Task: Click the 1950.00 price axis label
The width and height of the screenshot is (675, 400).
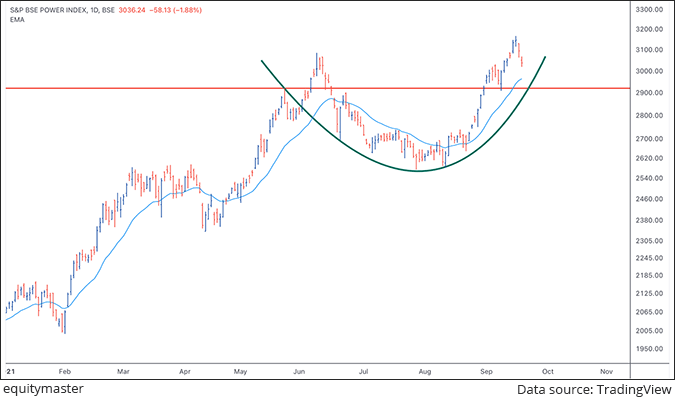Action: [649, 349]
